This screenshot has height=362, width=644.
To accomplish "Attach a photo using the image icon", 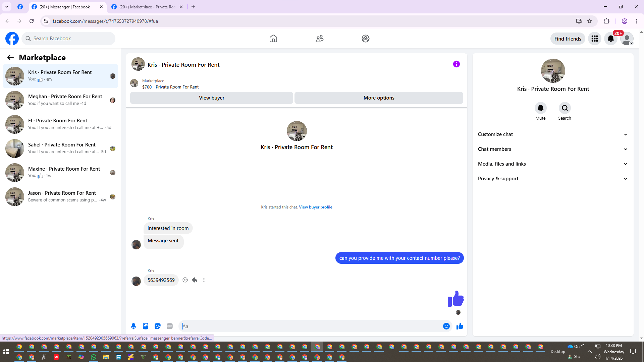I will pos(146,326).
